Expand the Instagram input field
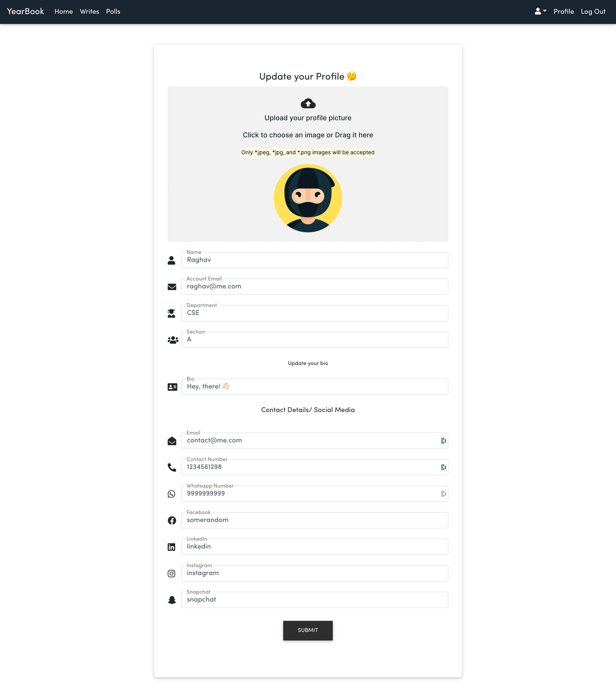The width and height of the screenshot is (616, 691). (x=315, y=573)
